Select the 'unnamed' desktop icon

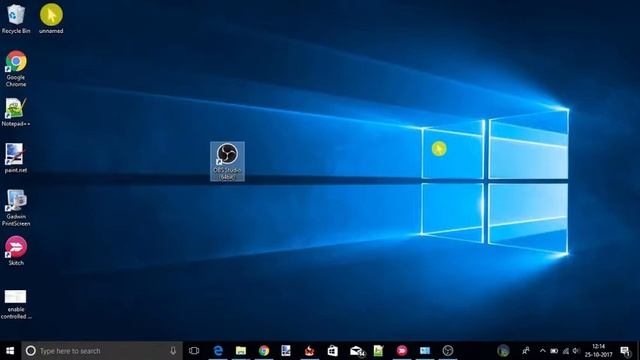point(51,18)
